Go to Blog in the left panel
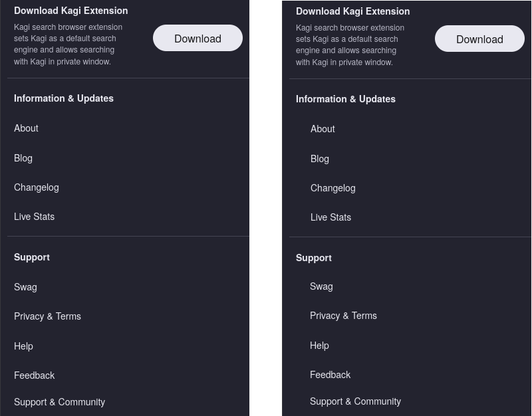532x416 pixels. tap(23, 158)
